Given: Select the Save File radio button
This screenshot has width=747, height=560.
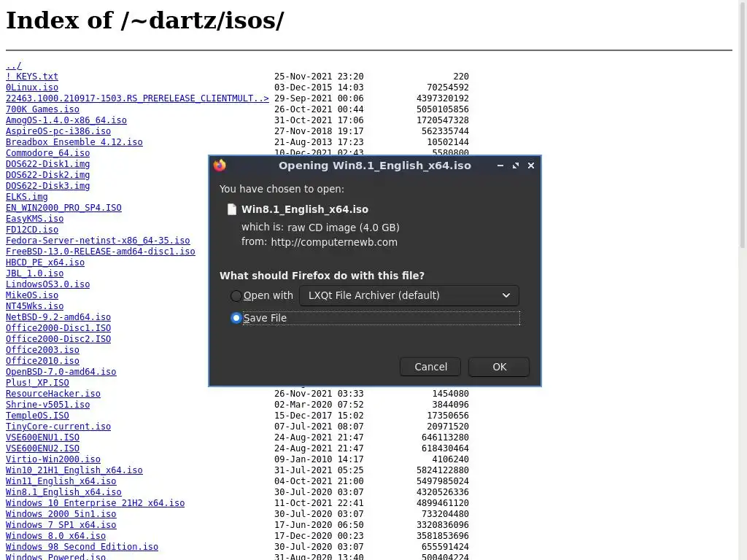Looking at the screenshot, I should [x=236, y=318].
